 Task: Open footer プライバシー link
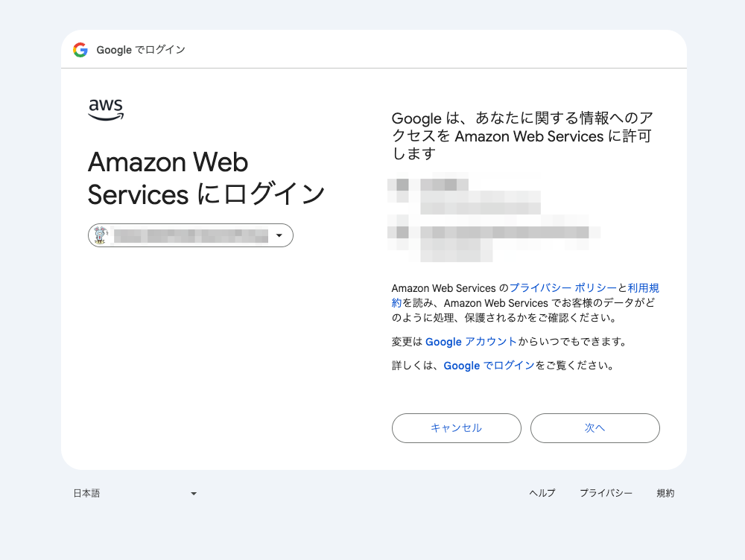(606, 493)
